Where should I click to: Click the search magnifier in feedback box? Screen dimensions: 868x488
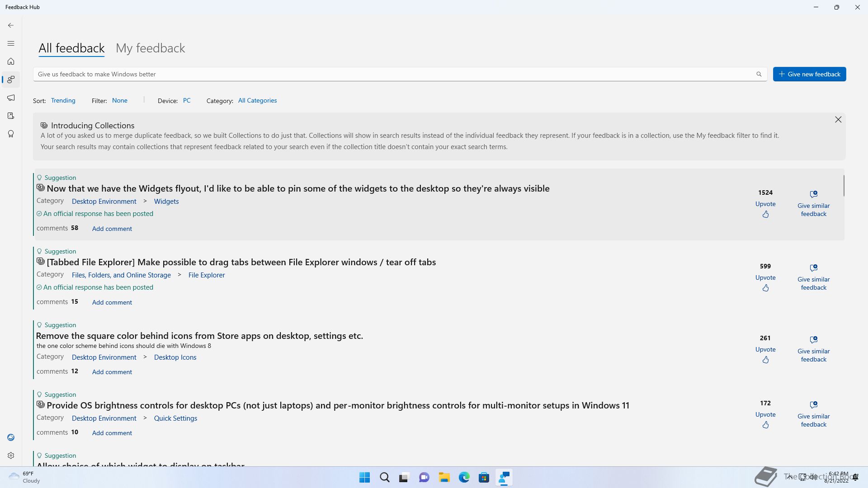tap(759, 74)
